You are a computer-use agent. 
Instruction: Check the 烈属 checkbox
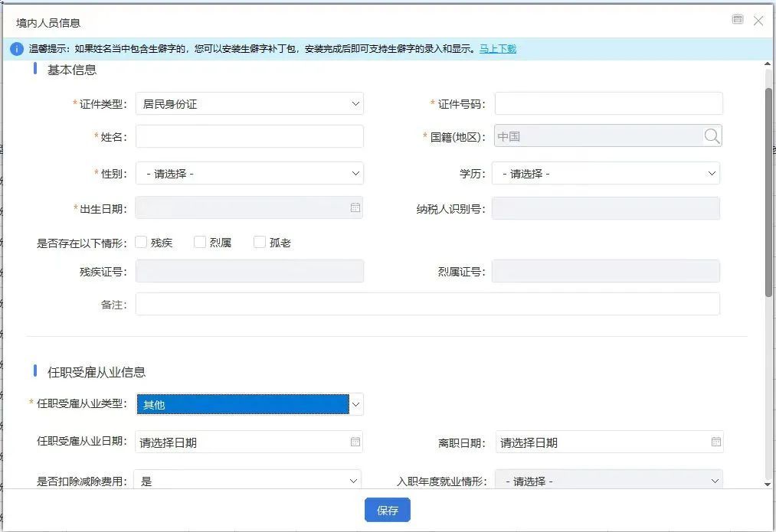tap(200, 242)
